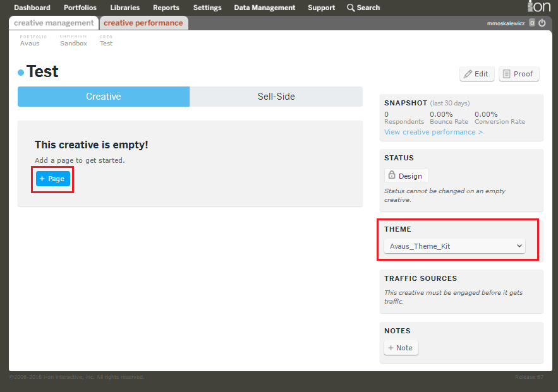Viewport: 558px width, 392px height.
Task: Click the Design status button
Action: 406,176
